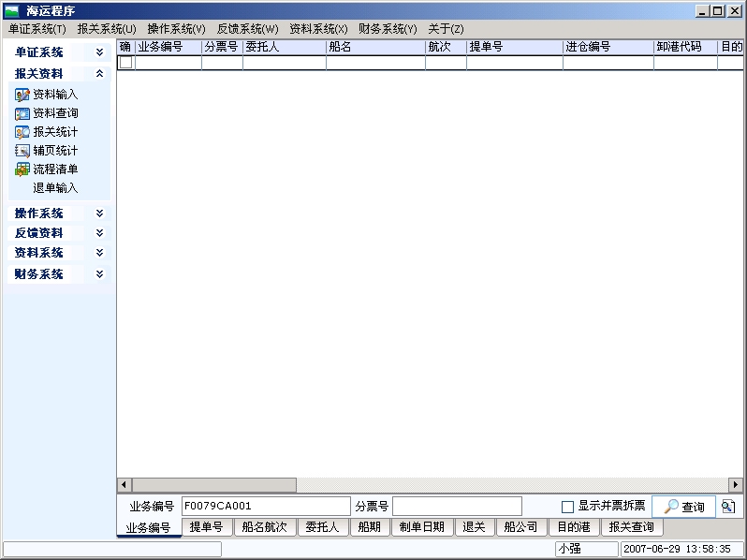Click the 查询 search button
This screenshot has height=560, width=747.
pos(683,506)
